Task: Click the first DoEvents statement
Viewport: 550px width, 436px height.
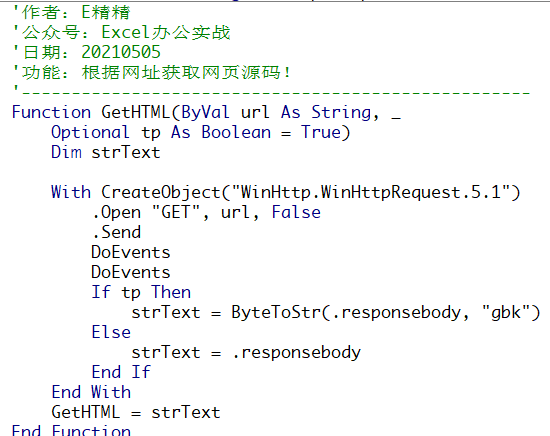Action: point(131,253)
